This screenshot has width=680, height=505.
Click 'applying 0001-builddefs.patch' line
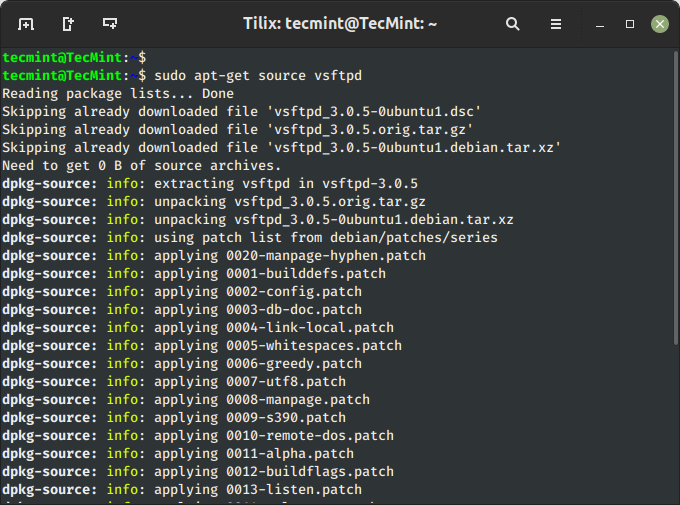[194, 274]
